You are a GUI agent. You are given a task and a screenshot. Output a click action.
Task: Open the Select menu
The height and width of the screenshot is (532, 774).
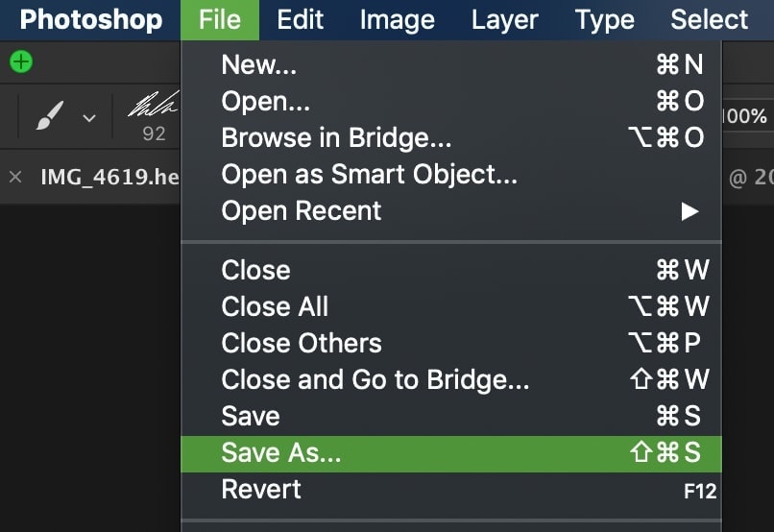click(709, 20)
